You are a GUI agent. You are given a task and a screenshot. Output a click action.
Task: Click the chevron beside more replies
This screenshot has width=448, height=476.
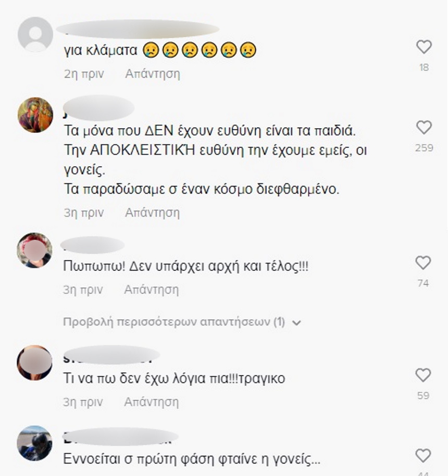pos(296,322)
